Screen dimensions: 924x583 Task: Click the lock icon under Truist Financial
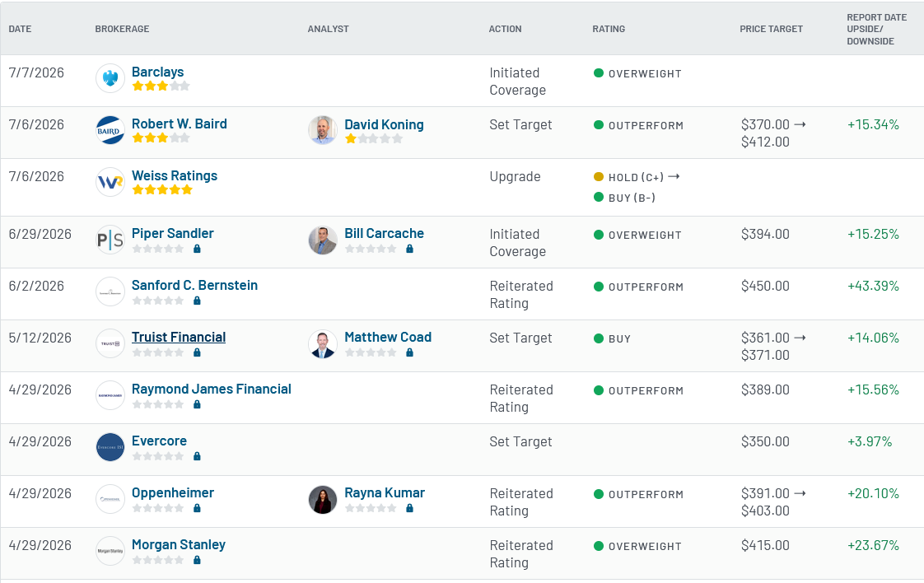tap(198, 352)
